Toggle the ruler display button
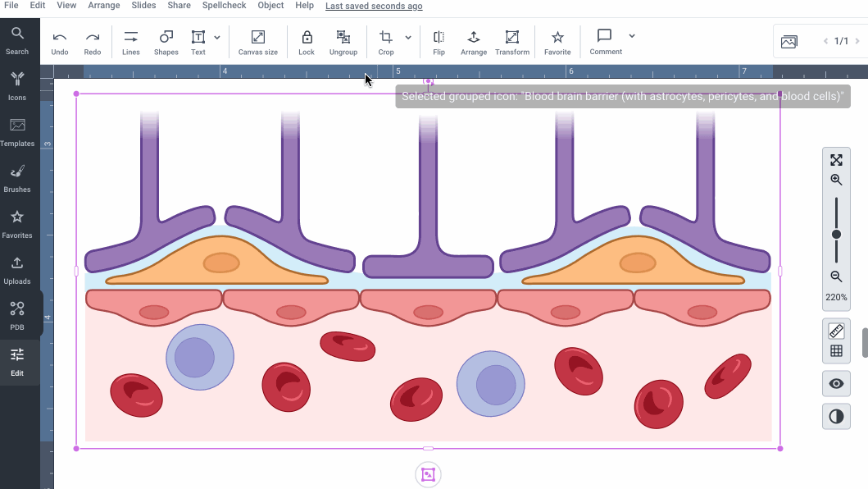This screenshot has width=868, height=489. coord(836,331)
